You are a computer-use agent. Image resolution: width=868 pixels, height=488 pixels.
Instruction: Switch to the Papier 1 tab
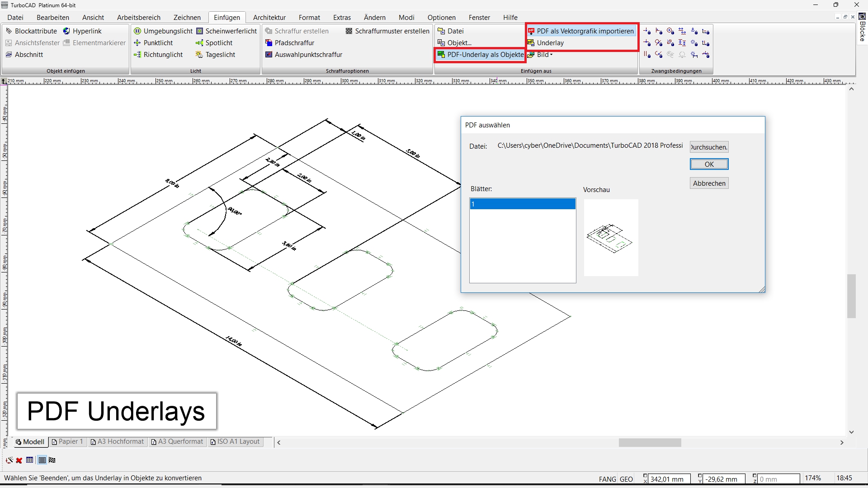(67, 442)
